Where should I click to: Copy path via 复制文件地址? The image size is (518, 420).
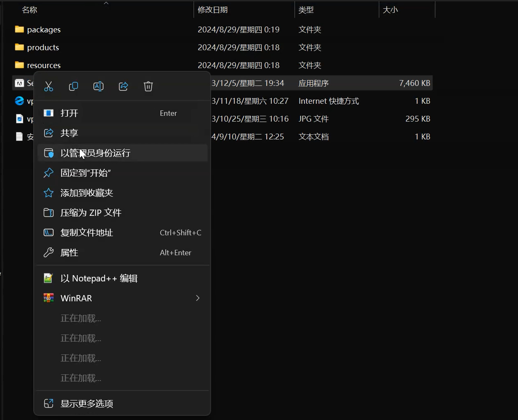coord(87,233)
